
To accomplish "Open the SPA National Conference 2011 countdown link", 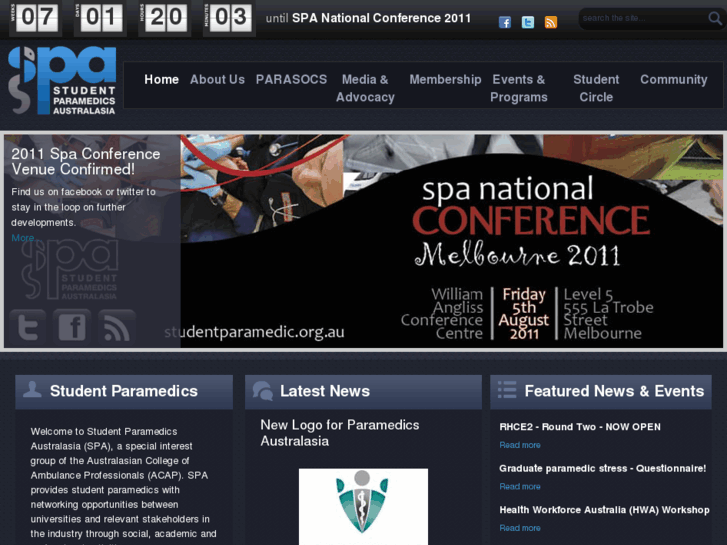I will [381, 18].
